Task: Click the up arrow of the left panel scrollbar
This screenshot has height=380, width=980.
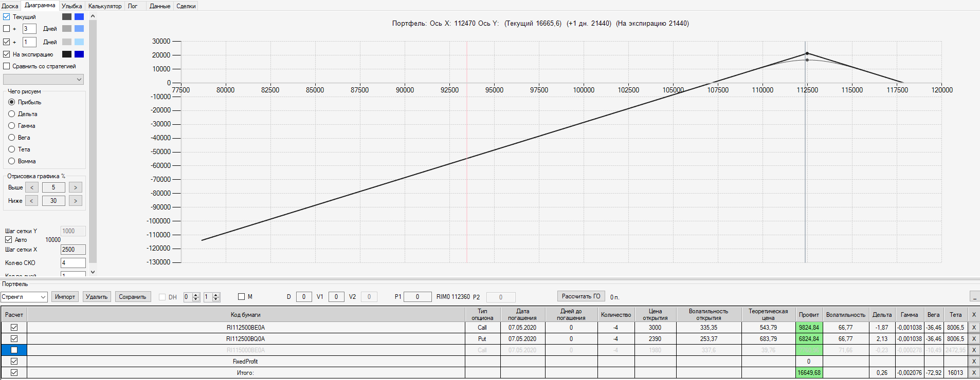Action: (x=93, y=16)
